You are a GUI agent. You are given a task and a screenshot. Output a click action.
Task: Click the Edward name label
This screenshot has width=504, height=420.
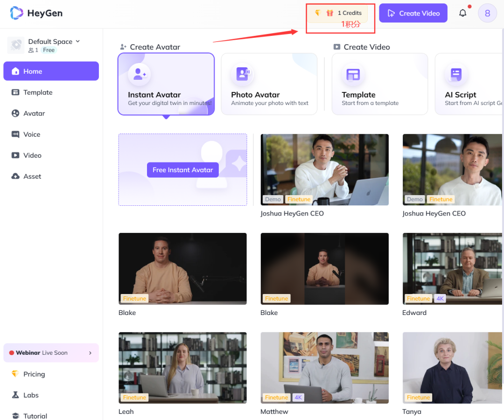[414, 312]
